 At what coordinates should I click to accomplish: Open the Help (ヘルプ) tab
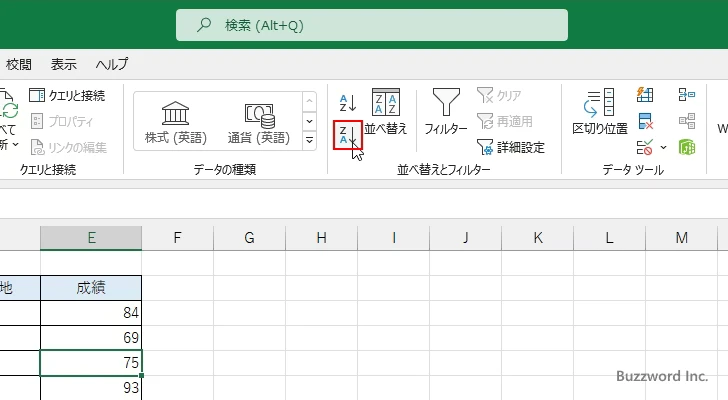[112, 64]
